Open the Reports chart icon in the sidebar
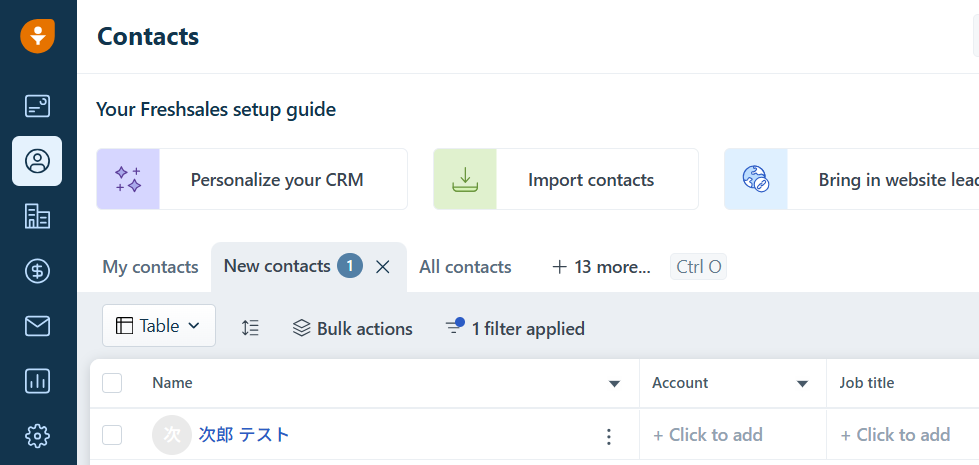The image size is (979, 465). 37,380
